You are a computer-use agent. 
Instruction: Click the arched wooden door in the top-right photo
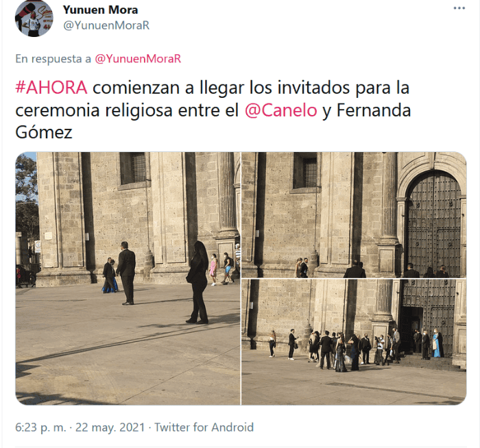coord(433,225)
